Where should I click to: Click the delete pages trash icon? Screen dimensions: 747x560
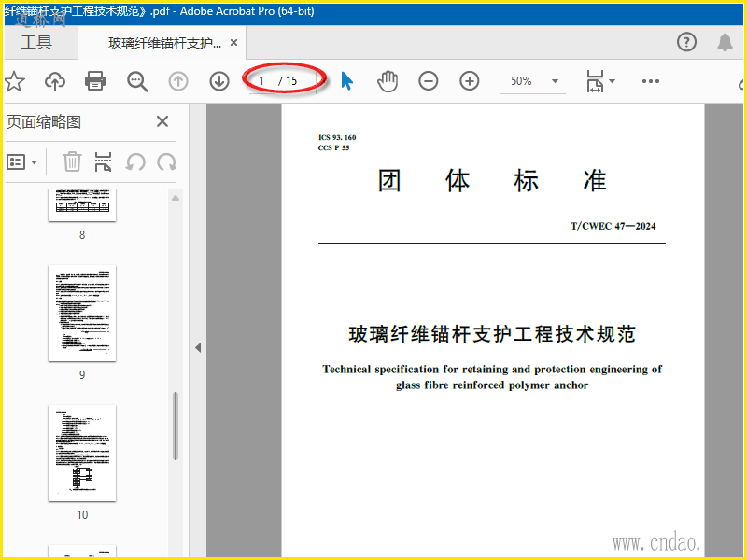tap(72, 161)
